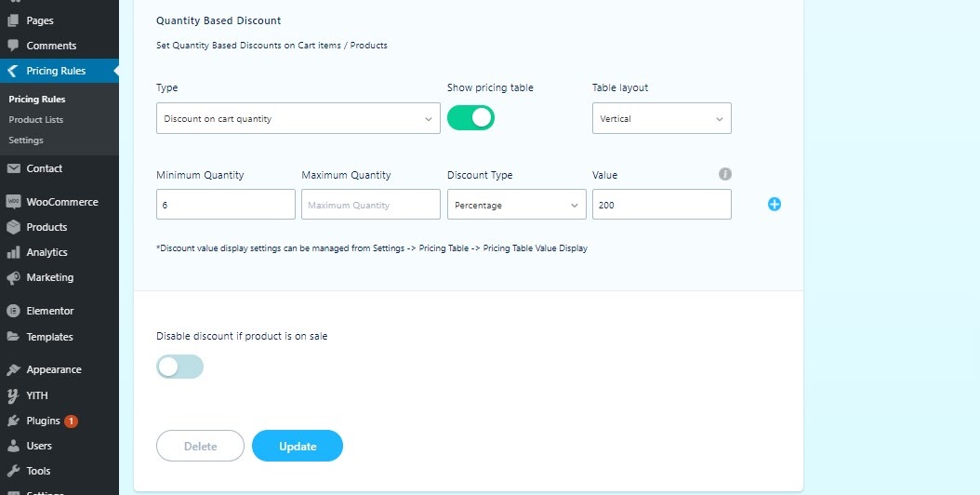
Task: Click the WooCommerce icon in sidebar
Action: (13, 202)
